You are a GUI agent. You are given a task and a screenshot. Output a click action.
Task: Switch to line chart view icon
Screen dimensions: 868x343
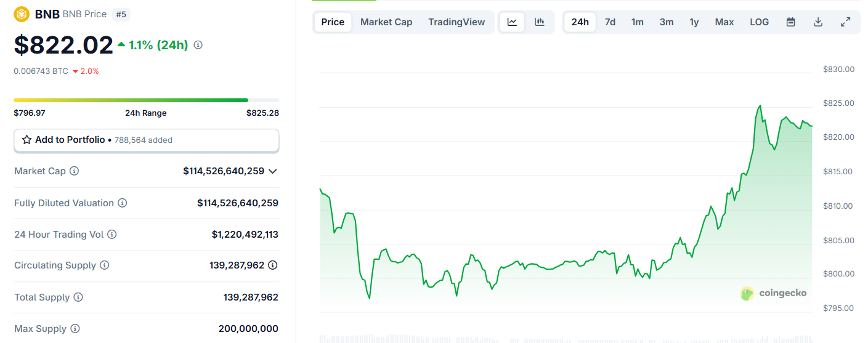tap(512, 22)
